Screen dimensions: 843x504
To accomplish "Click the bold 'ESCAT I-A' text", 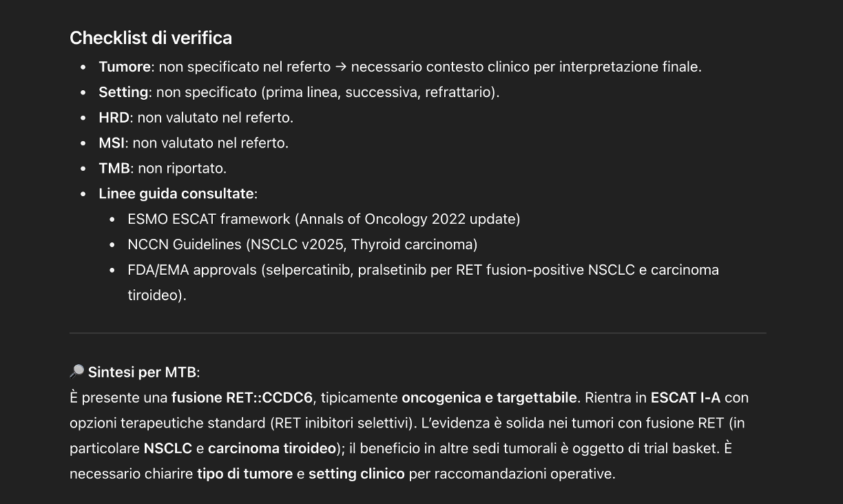I will (x=685, y=398).
